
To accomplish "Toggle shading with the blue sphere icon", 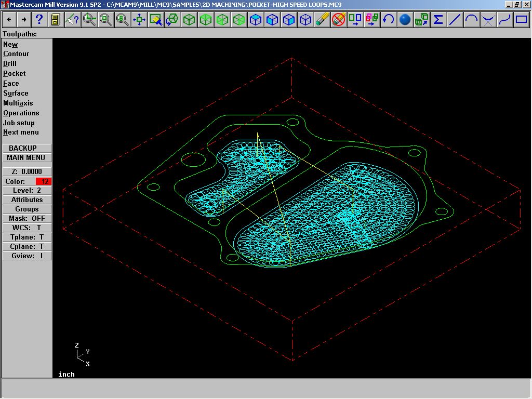I will (x=405, y=20).
